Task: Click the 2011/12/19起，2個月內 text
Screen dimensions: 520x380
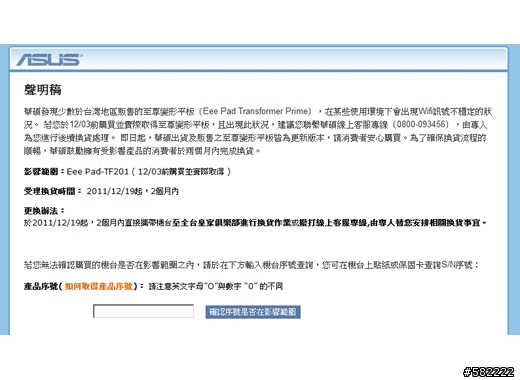Action: coord(133,191)
